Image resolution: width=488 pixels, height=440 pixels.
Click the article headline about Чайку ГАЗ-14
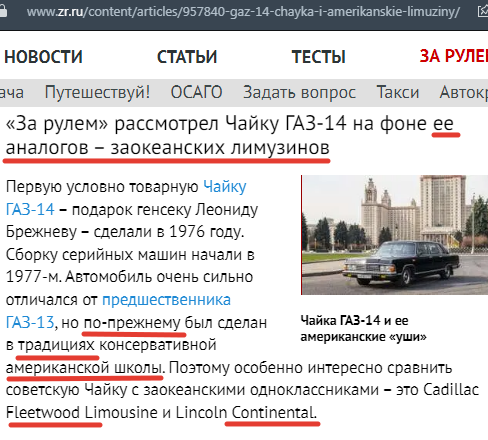click(x=230, y=136)
